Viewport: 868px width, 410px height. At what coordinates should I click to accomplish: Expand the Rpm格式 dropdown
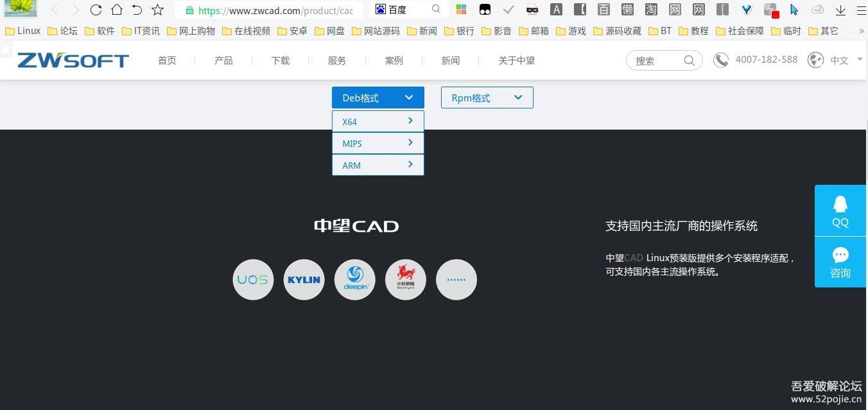(x=487, y=98)
